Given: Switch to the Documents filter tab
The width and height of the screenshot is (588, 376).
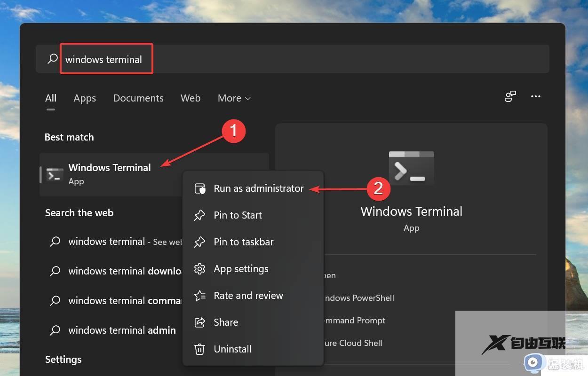Looking at the screenshot, I should click(138, 98).
